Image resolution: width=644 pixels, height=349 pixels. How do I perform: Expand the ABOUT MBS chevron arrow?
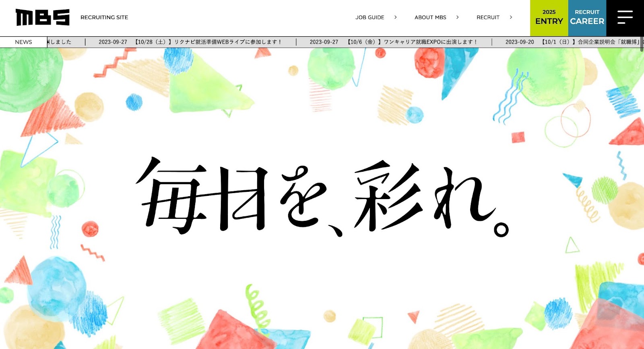(458, 17)
